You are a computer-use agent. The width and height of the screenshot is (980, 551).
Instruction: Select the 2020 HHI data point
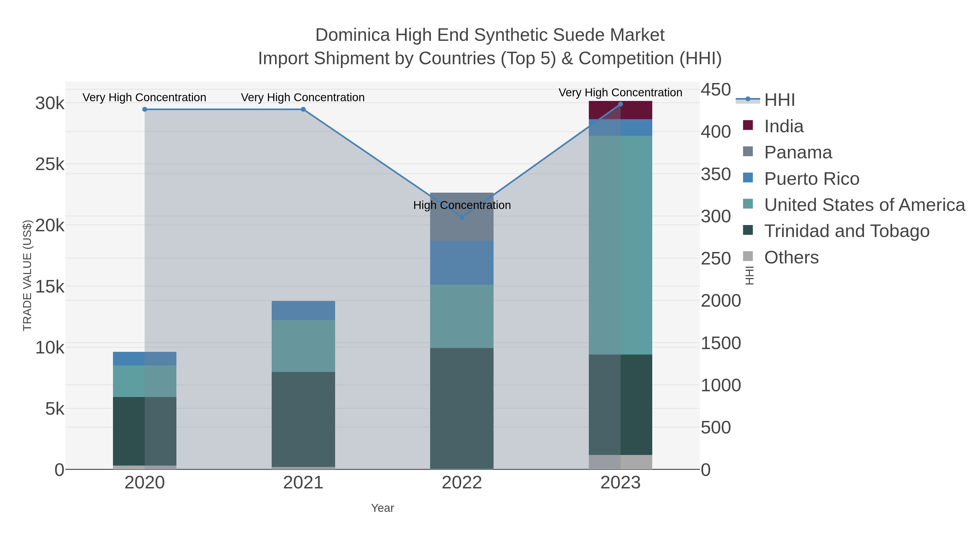click(145, 109)
